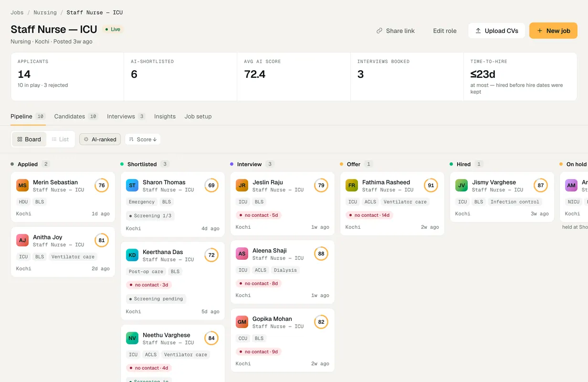Viewport: 588px width, 382px height.
Task: Click the score ring 91 on Fathima Rasheed
Action: click(x=431, y=185)
